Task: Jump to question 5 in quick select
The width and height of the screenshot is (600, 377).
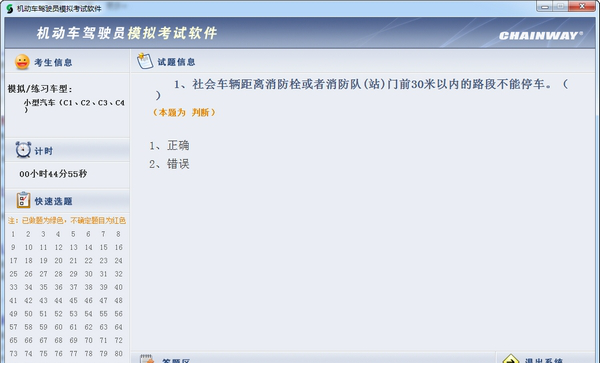Action: (x=73, y=234)
